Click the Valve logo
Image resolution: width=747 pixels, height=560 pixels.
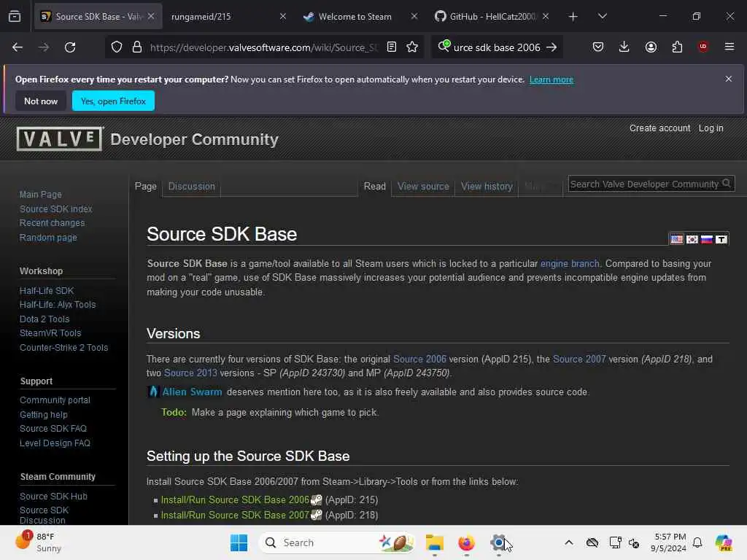(60, 139)
